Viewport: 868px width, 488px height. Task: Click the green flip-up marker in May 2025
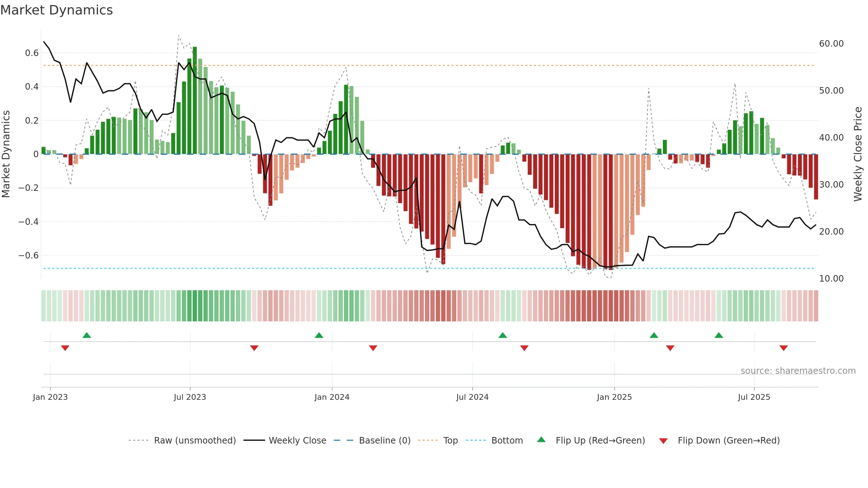[719, 335]
